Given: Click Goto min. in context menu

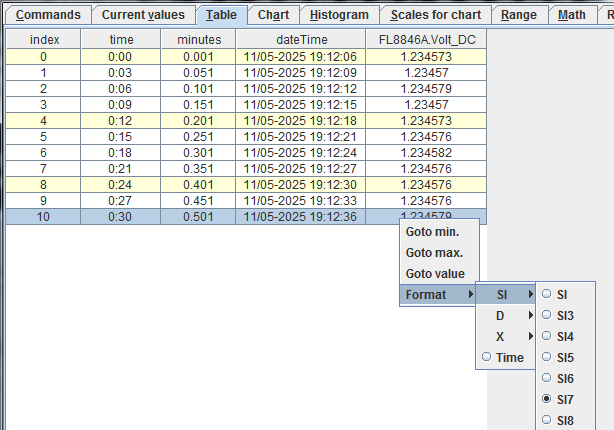Looking at the screenshot, I should (x=433, y=231).
